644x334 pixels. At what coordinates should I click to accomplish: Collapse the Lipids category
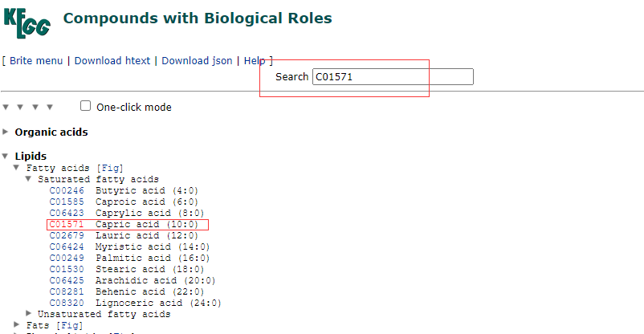coord(6,156)
